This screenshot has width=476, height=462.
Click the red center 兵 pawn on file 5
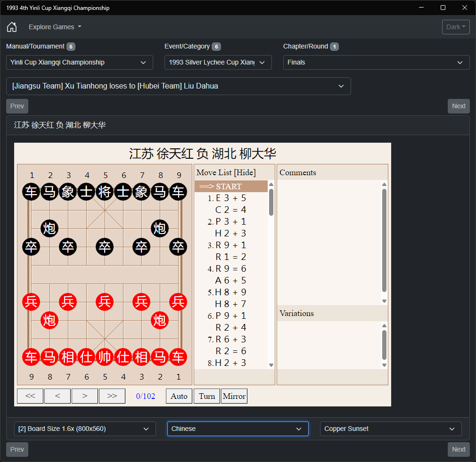pos(105,302)
